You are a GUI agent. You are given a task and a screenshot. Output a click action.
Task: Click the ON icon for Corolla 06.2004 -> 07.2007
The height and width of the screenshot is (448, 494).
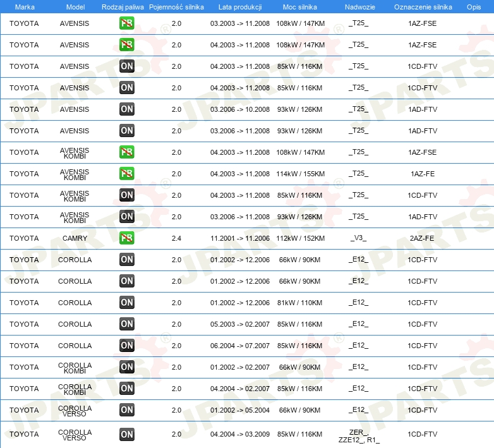pyautogui.click(x=126, y=345)
